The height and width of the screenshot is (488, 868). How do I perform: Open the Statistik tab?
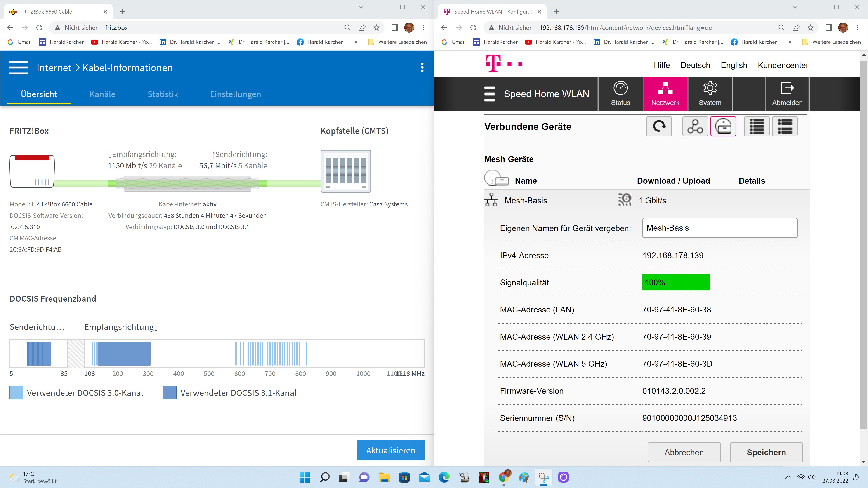(163, 94)
